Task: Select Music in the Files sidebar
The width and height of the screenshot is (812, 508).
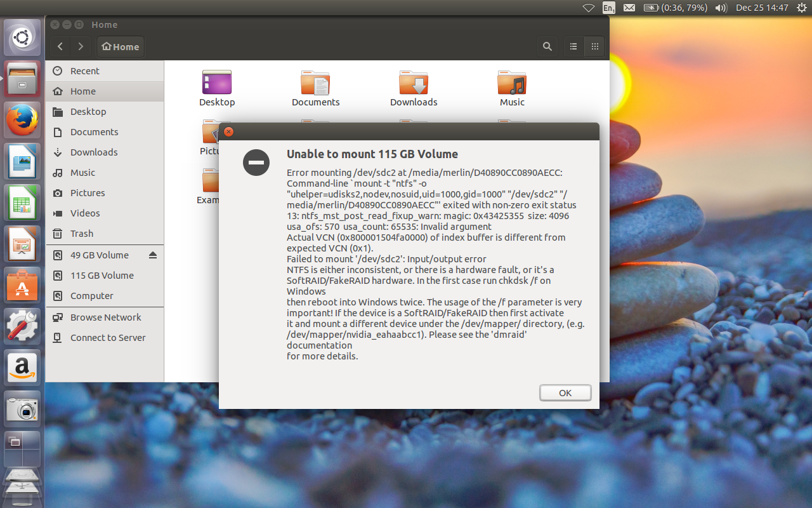Action: 105,173
